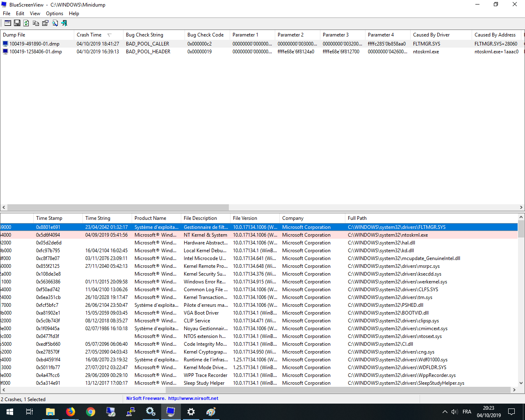Show hidden system tray icons
525x420 pixels.
[445, 412]
